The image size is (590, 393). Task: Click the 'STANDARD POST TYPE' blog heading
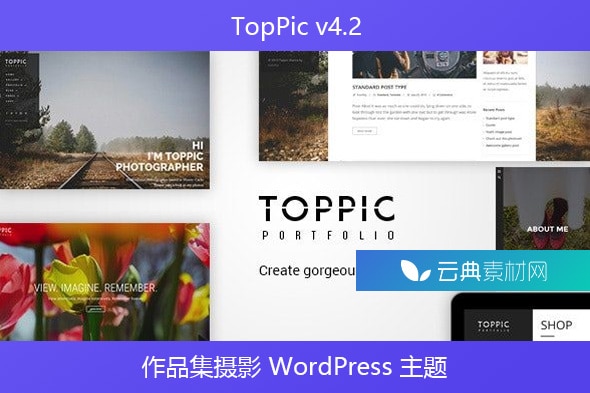[379, 87]
